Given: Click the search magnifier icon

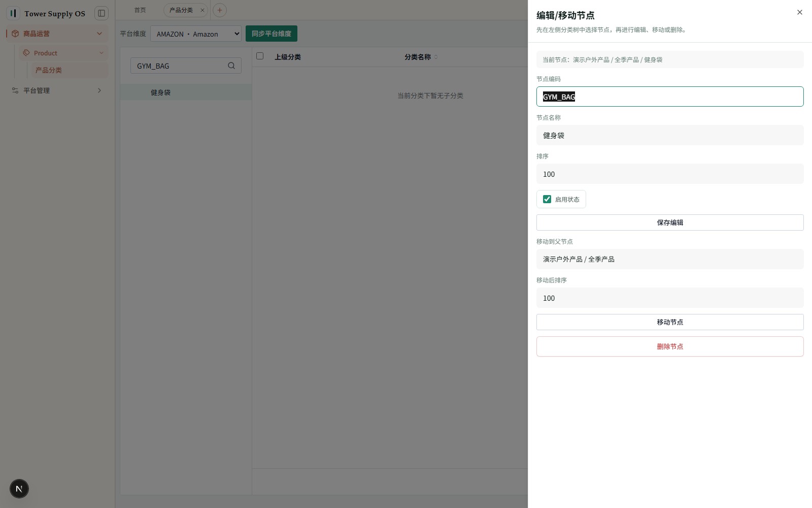Looking at the screenshot, I should point(231,66).
